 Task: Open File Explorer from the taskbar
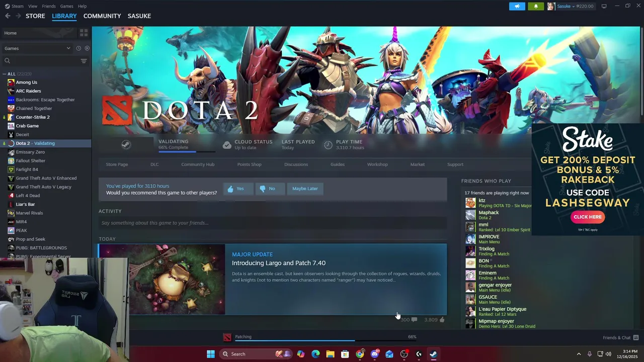click(330, 354)
